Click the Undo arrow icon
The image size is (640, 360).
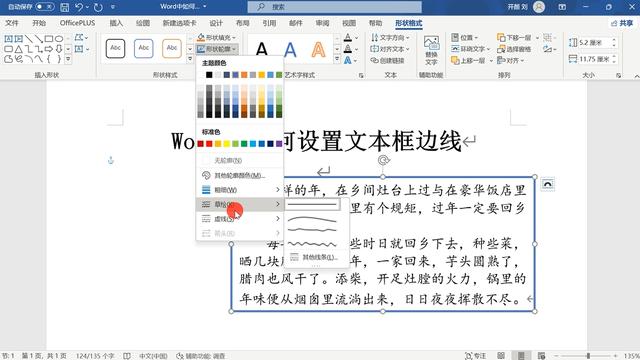coord(79,7)
